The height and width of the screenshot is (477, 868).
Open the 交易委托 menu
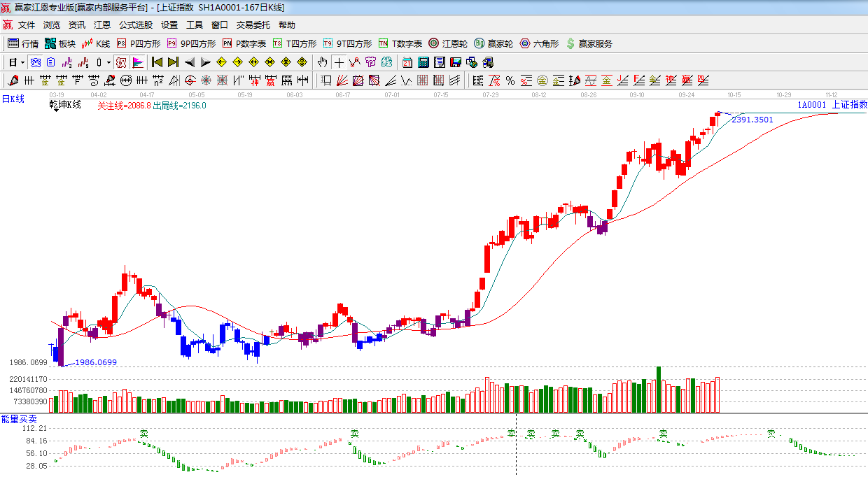click(253, 24)
